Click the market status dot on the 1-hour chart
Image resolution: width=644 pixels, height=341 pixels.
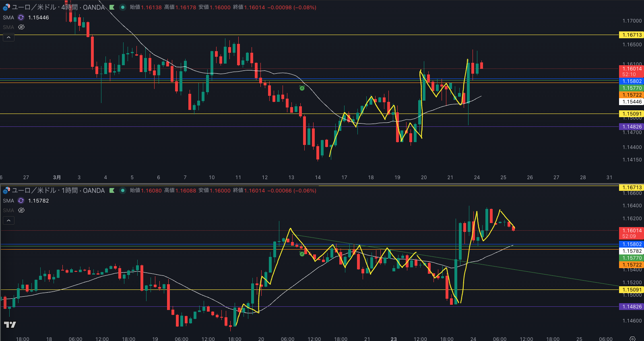[123, 190]
